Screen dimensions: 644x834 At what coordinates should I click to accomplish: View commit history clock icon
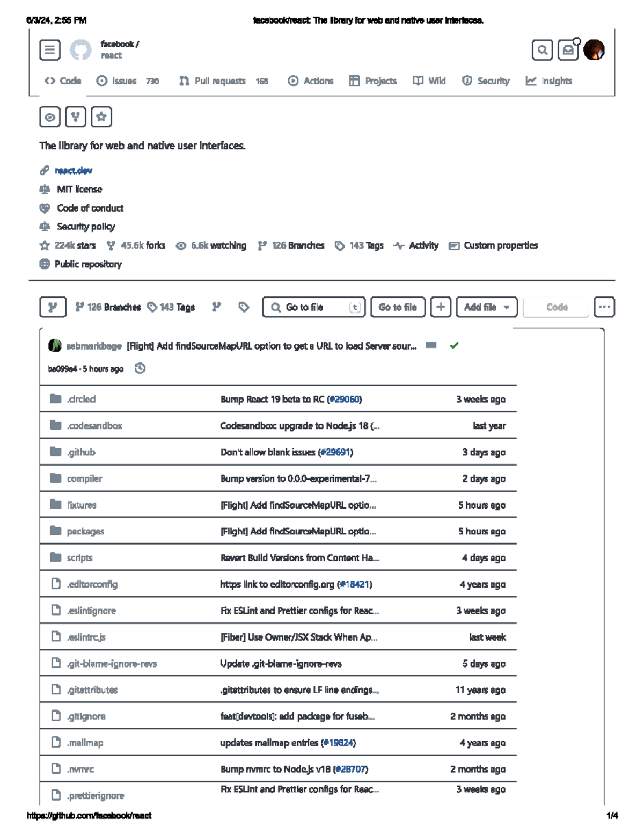click(x=140, y=368)
